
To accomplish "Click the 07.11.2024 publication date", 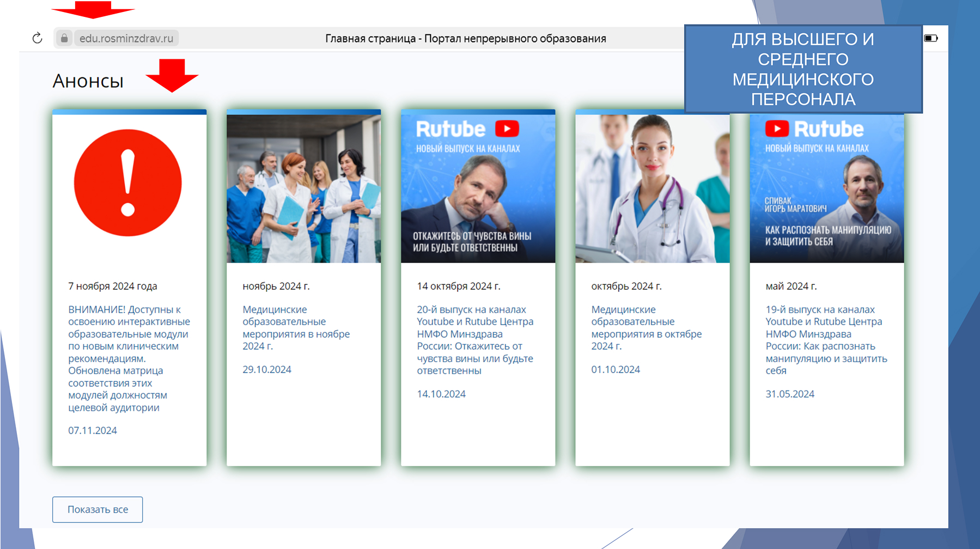I will click(93, 430).
